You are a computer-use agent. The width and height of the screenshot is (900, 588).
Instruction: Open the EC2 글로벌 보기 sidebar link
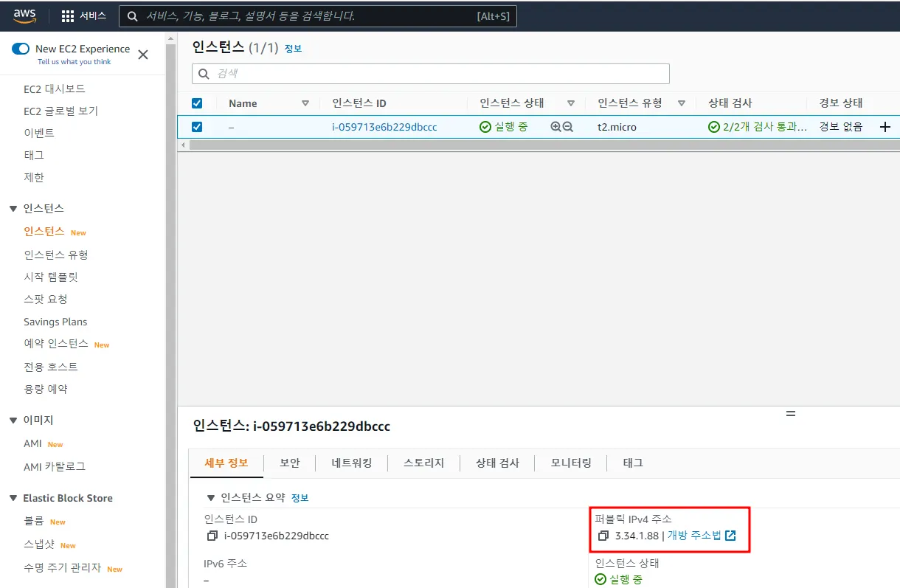(x=60, y=111)
